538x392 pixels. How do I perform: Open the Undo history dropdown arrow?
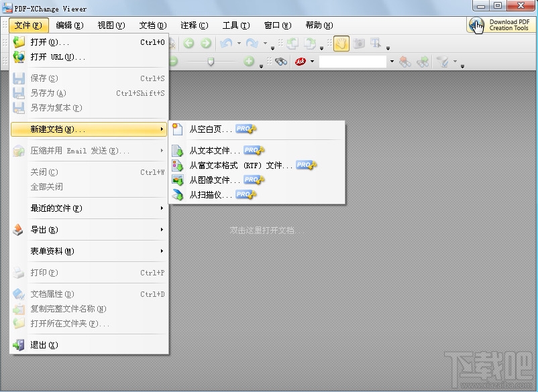238,43
